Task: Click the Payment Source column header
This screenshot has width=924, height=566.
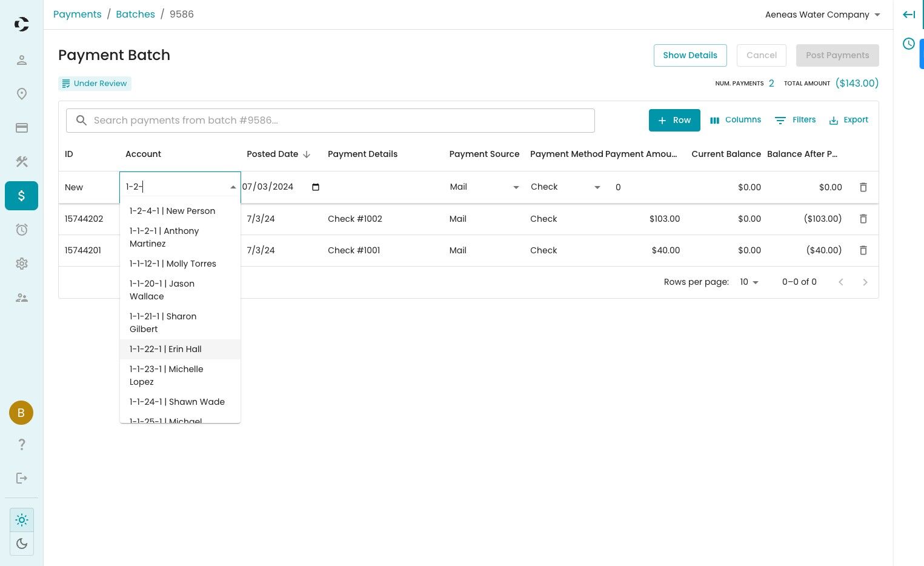Action: (485, 154)
